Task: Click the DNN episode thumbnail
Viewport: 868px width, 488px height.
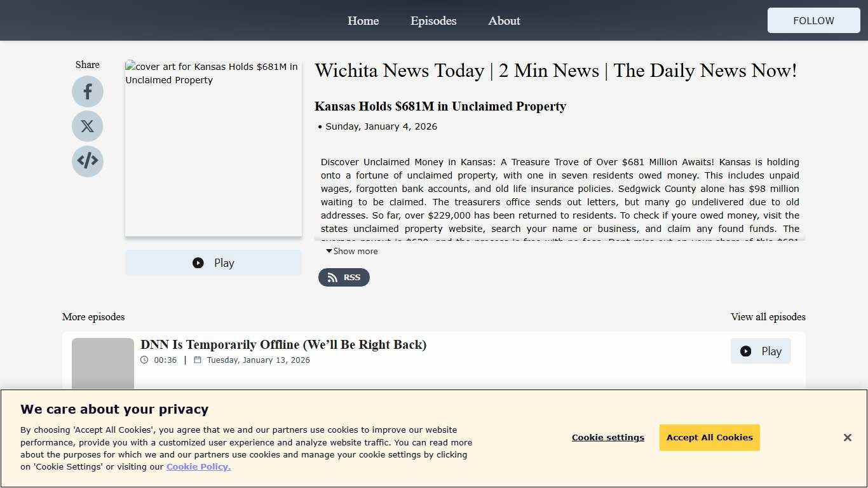Action: (102, 363)
